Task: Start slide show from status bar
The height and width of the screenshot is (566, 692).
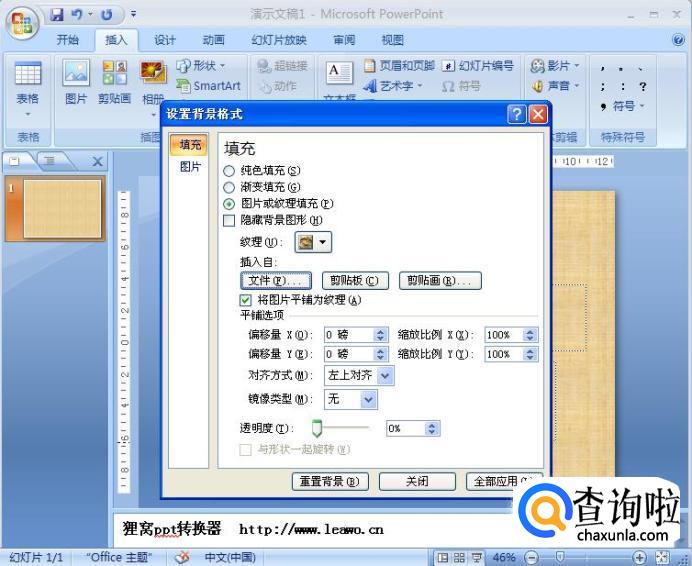Action: 476,558
